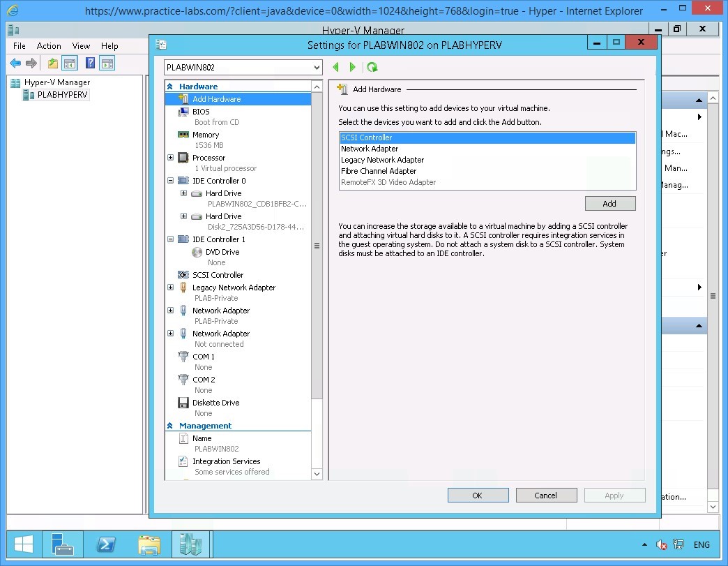Select Fibre Channel Adapter in the device list
This screenshot has height=566, width=728.
pyautogui.click(x=379, y=171)
